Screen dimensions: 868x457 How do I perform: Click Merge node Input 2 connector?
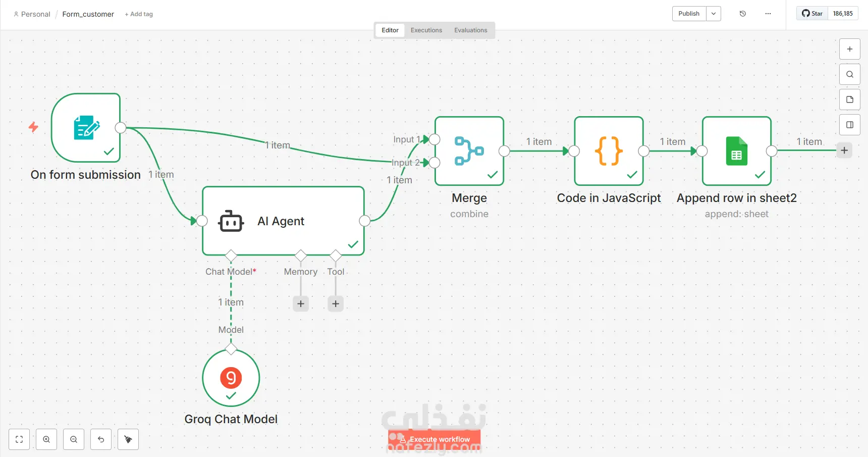(435, 163)
